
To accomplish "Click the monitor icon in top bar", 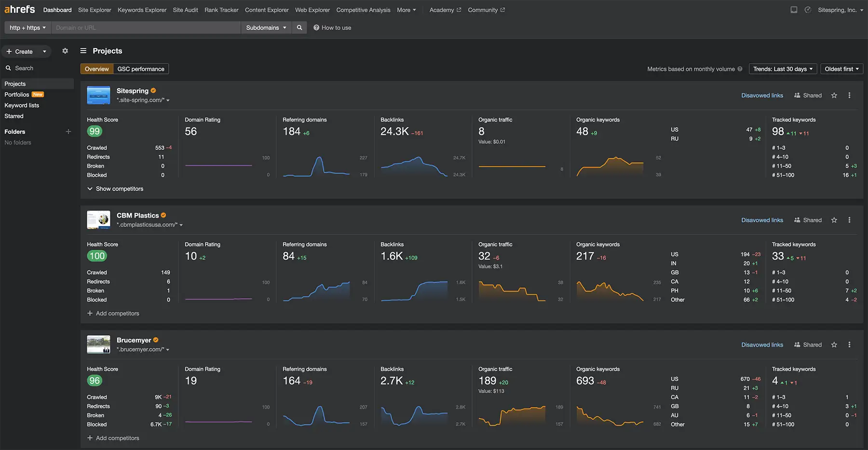I will point(794,10).
